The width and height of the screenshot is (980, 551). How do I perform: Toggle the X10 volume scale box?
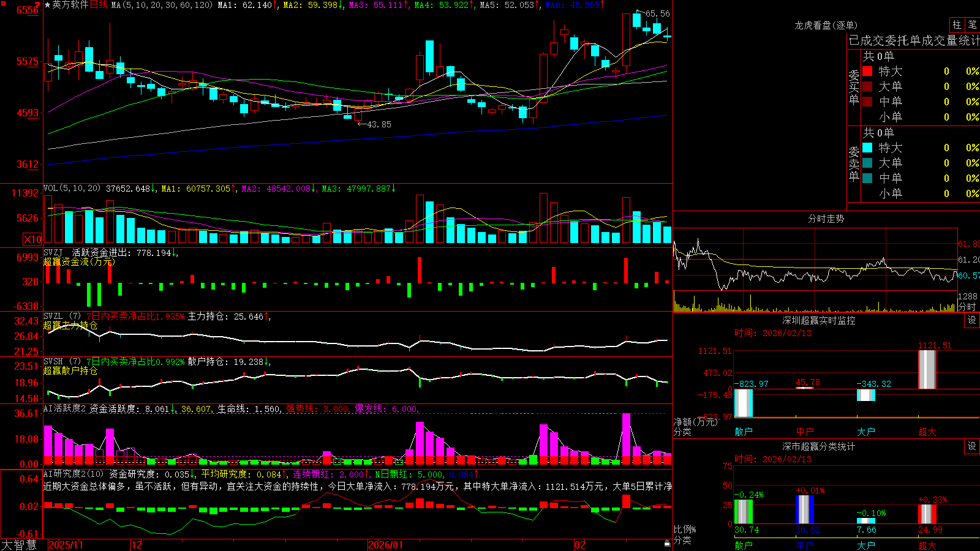32,239
